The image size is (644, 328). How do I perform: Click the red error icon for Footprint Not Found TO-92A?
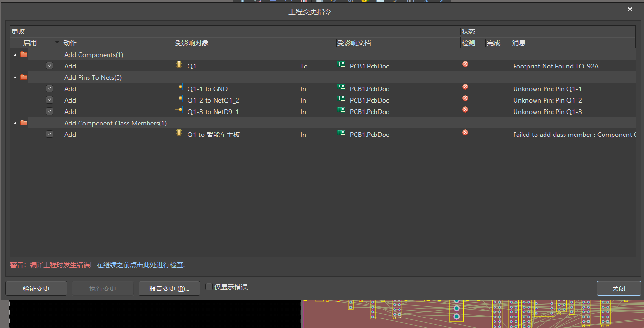point(465,64)
